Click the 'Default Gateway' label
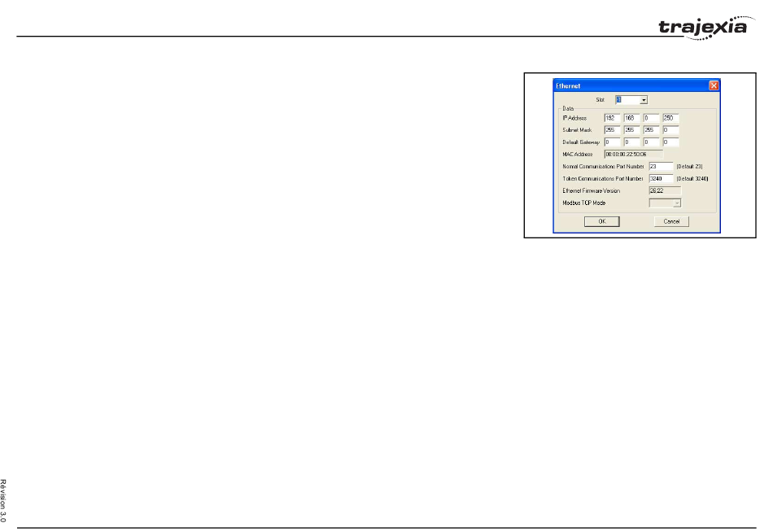Image resolution: width=773 pixels, height=532 pixels. (x=581, y=142)
